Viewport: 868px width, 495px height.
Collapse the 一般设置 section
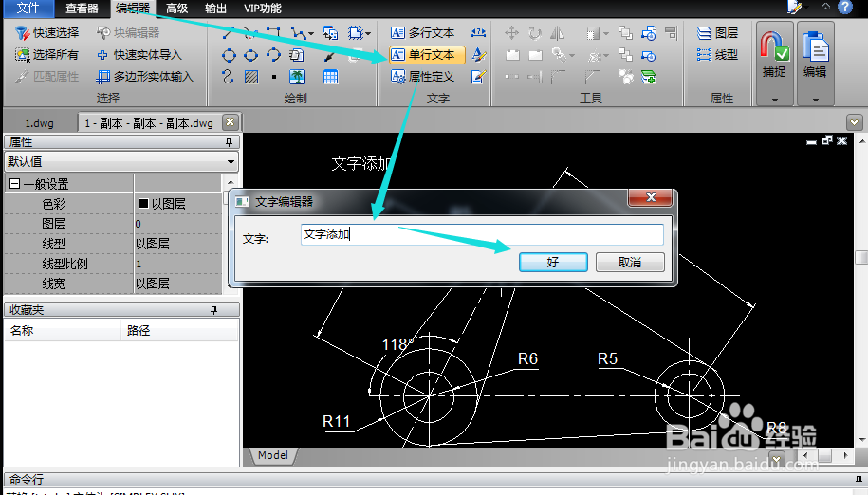click(x=15, y=184)
